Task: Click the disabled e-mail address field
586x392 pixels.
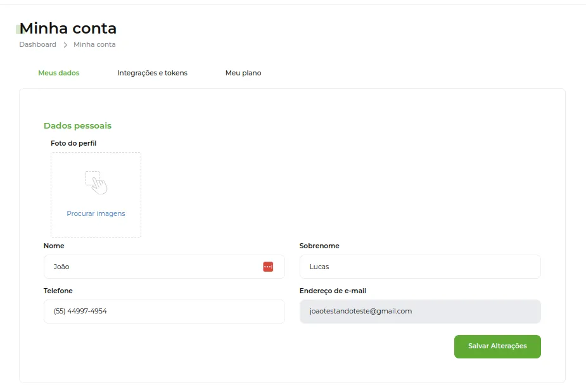Action: pos(420,312)
